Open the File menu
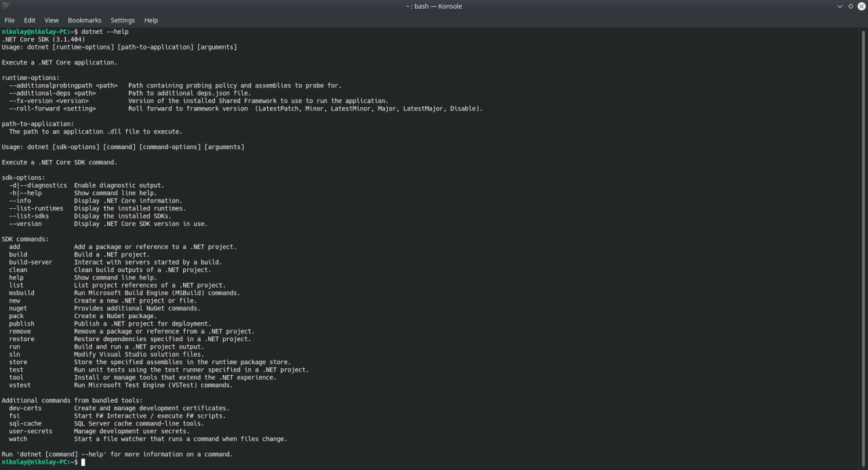This screenshot has height=470, width=868. [x=9, y=20]
